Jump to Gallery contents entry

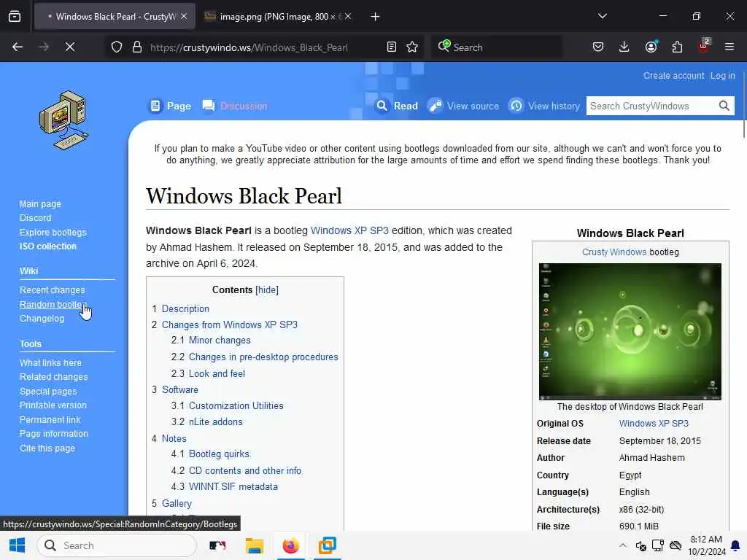[x=177, y=503]
